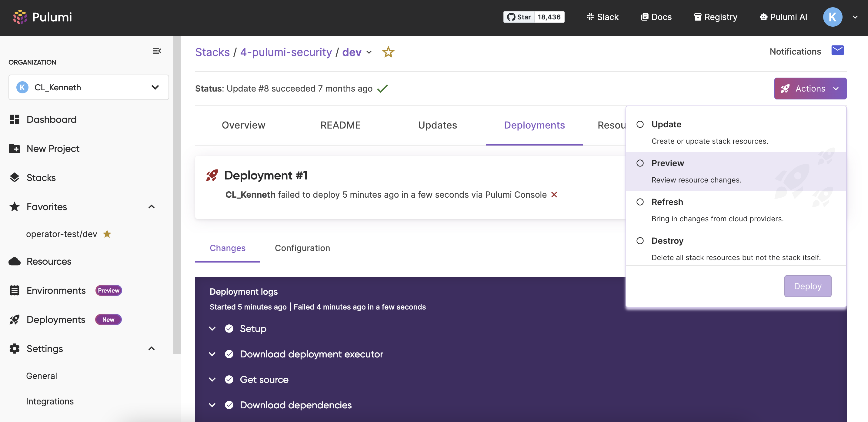Click the GitHub Star button

[x=519, y=17]
